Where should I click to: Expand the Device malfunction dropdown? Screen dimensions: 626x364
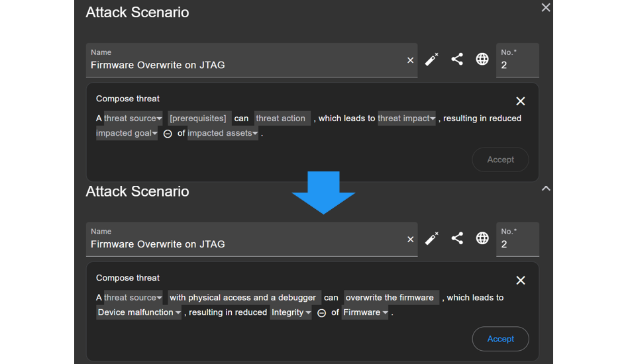pyautogui.click(x=139, y=312)
